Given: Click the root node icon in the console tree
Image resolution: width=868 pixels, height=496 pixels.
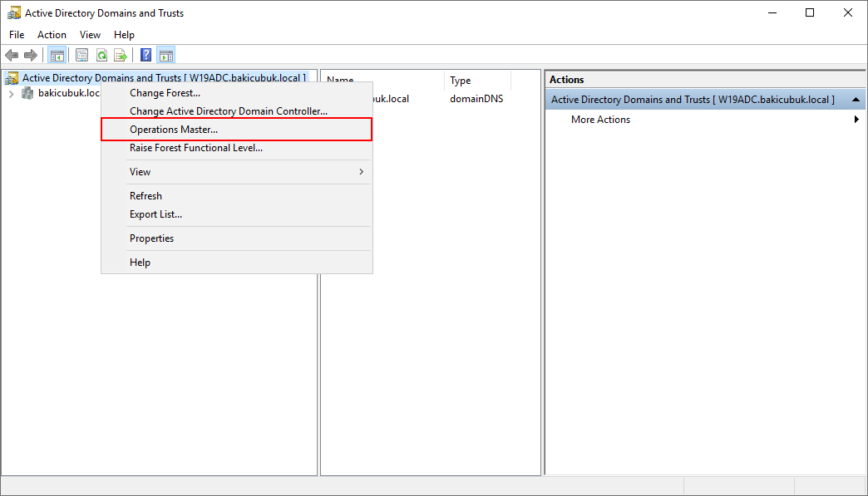Looking at the screenshot, I should tap(12, 78).
